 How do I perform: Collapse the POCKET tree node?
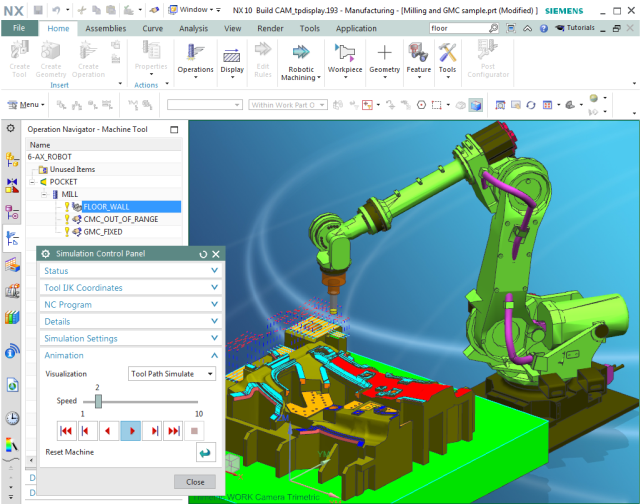(x=32, y=182)
